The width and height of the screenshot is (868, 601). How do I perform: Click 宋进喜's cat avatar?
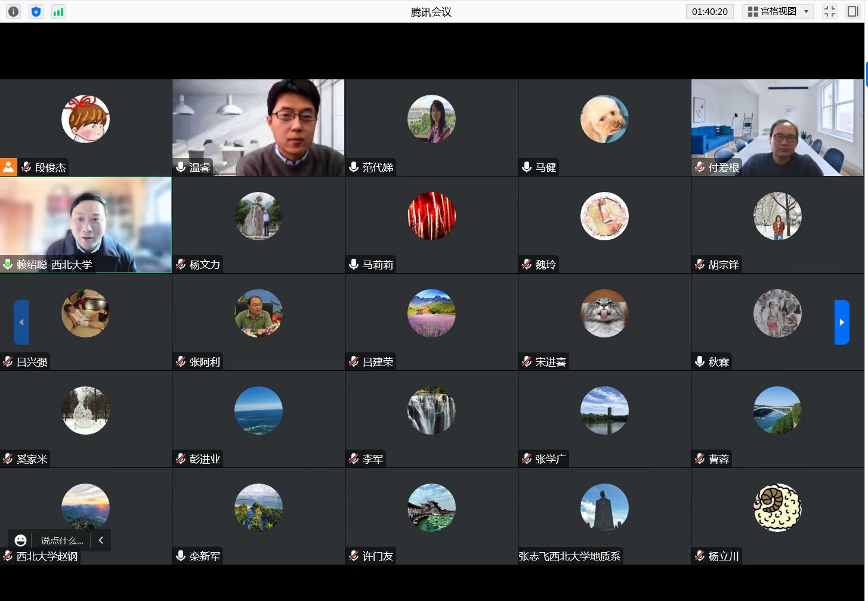604,313
